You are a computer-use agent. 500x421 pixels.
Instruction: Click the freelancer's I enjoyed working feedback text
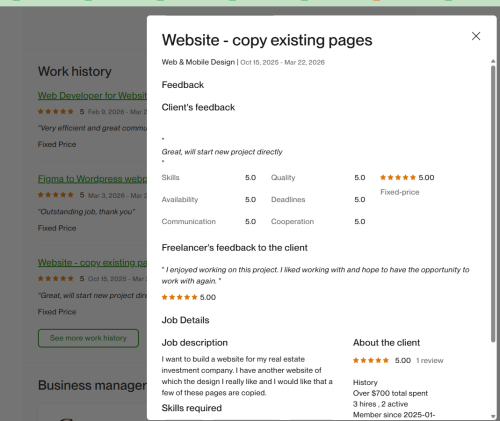(315, 275)
